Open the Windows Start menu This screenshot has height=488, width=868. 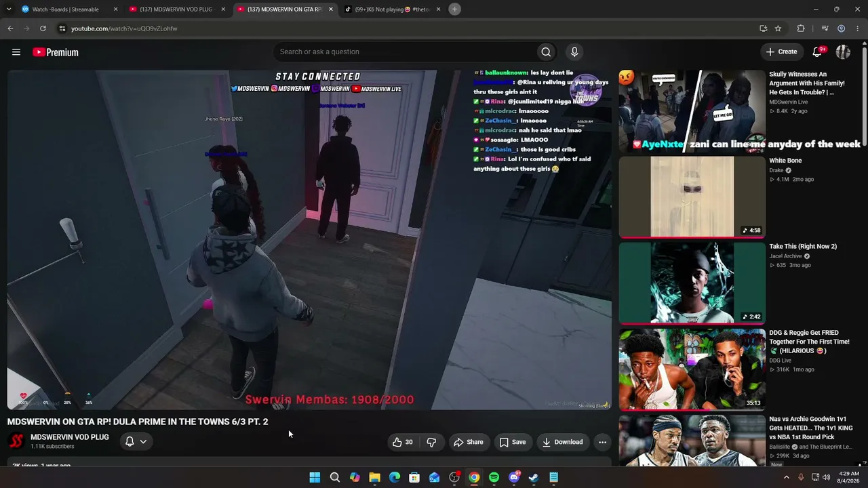tap(315, 478)
